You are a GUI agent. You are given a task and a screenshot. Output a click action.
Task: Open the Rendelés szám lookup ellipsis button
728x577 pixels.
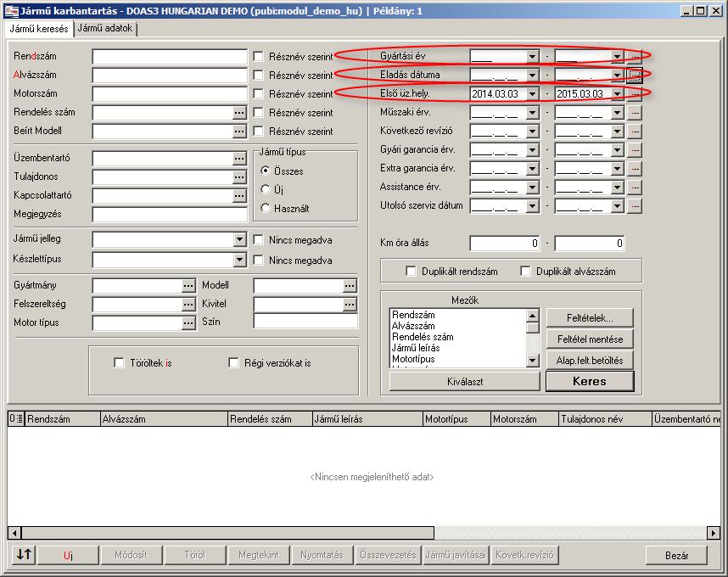(x=239, y=112)
